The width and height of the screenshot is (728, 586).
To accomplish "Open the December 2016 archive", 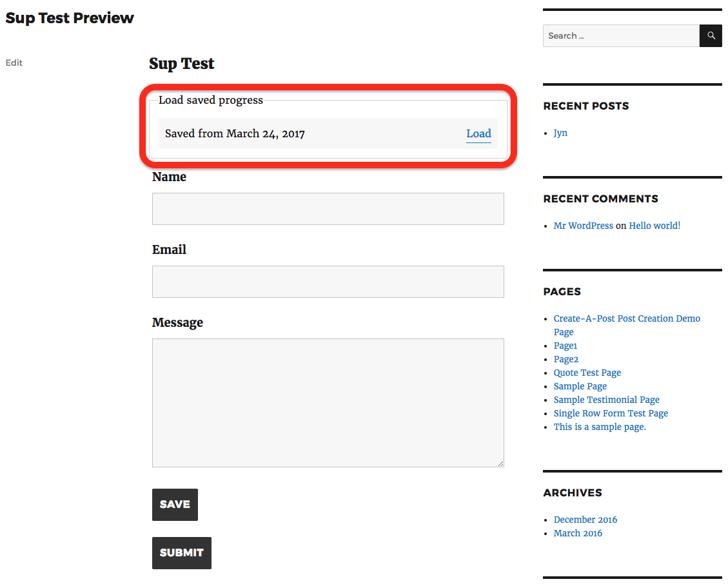I will (585, 519).
